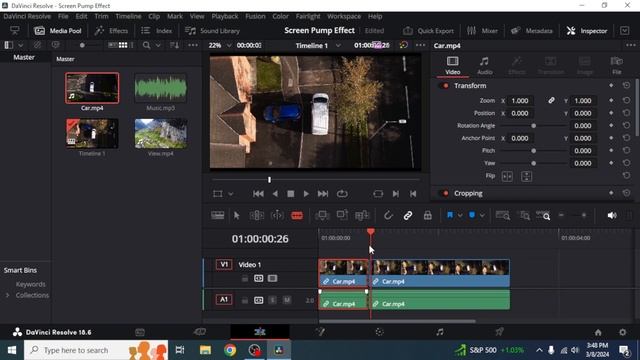Image resolution: width=640 pixels, height=360 pixels.
Task: Jump to first frame button
Action: click(258, 194)
